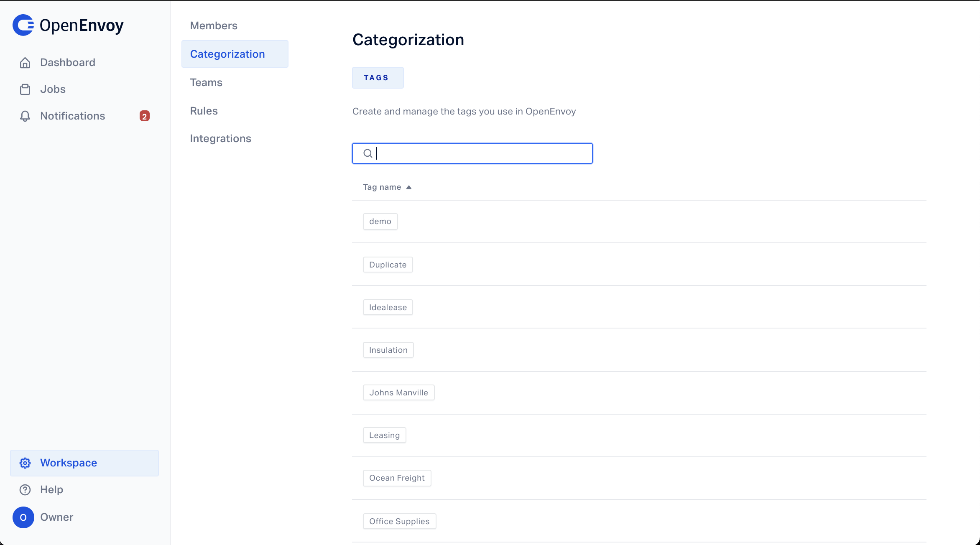Click the Help question mark icon
The height and width of the screenshot is (545, 980).
(x=25, y=490)
